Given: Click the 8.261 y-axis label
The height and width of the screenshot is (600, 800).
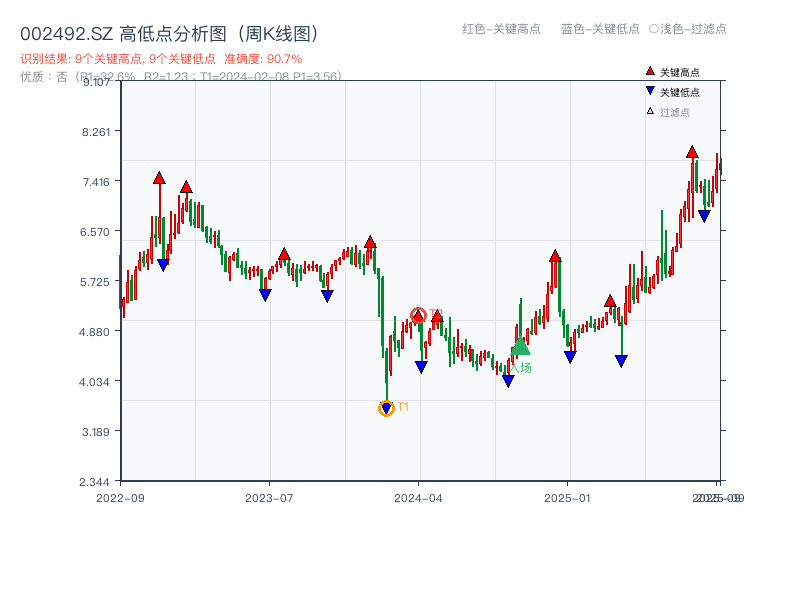Looking at the screenshot, I should pyautogui.click(x=95, y=132).
